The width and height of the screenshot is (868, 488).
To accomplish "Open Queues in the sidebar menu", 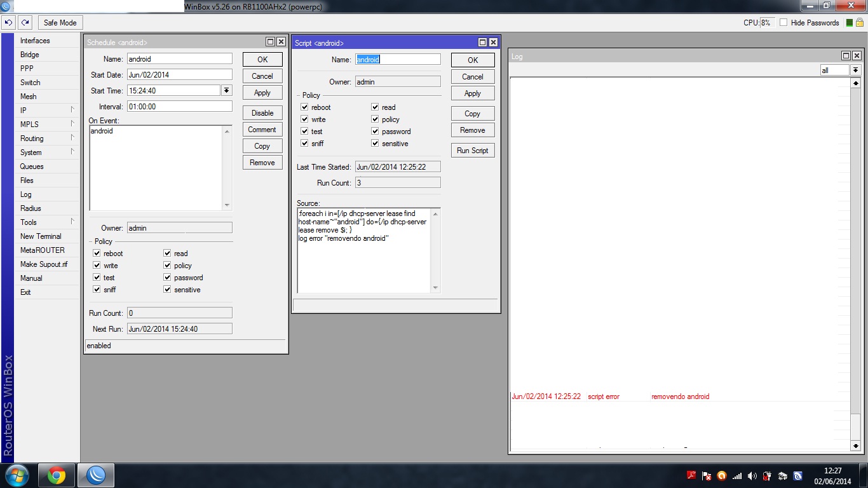I will pos(47,166).
